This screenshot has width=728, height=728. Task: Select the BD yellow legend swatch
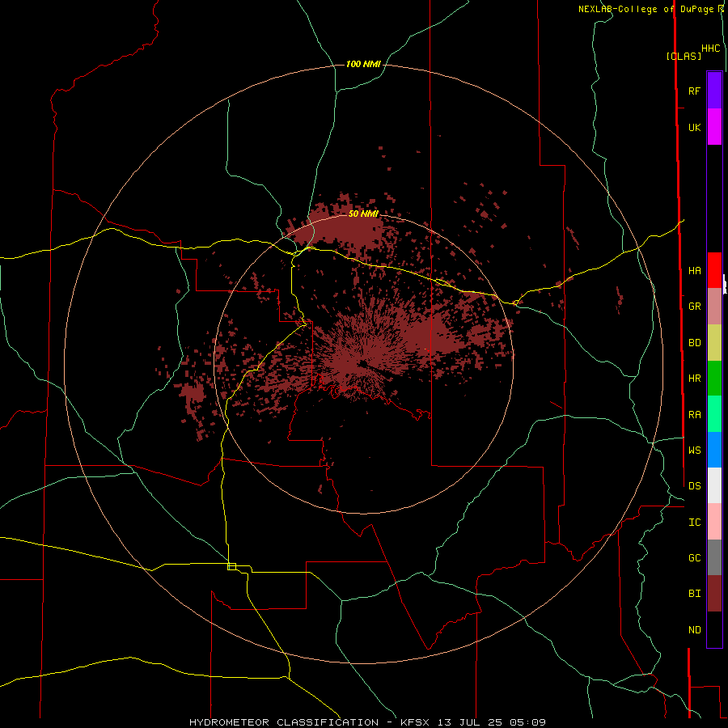click(x=714, y=343)
